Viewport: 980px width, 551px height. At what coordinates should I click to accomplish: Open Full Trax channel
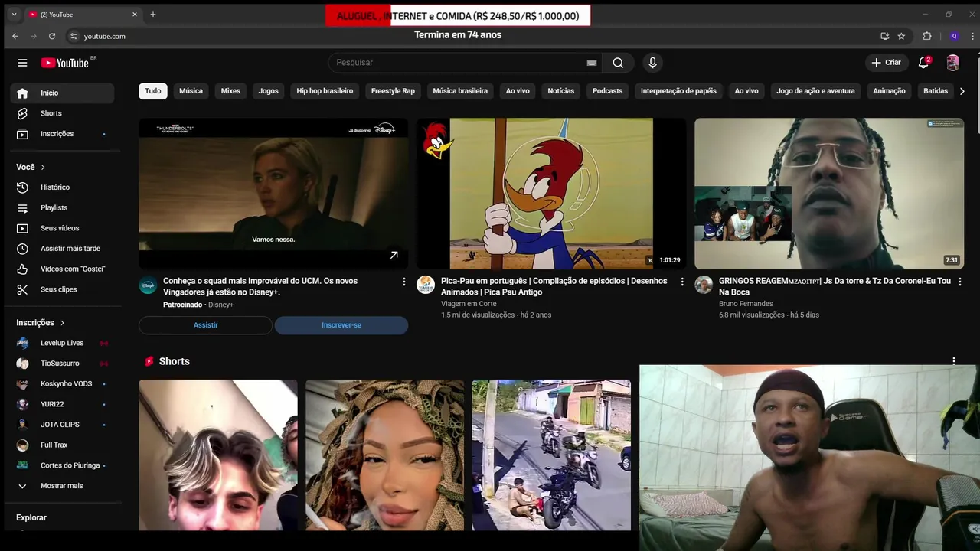(62, 445)
